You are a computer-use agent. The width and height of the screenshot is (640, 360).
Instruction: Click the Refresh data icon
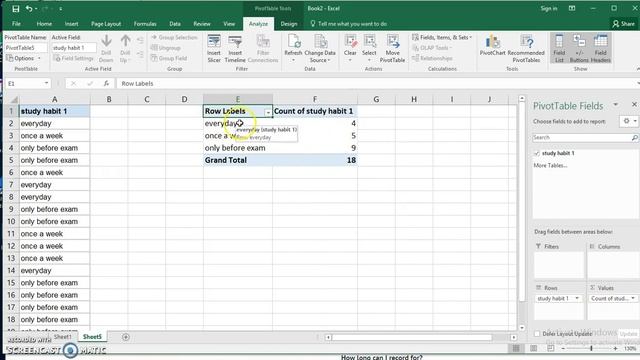[293, 49]
